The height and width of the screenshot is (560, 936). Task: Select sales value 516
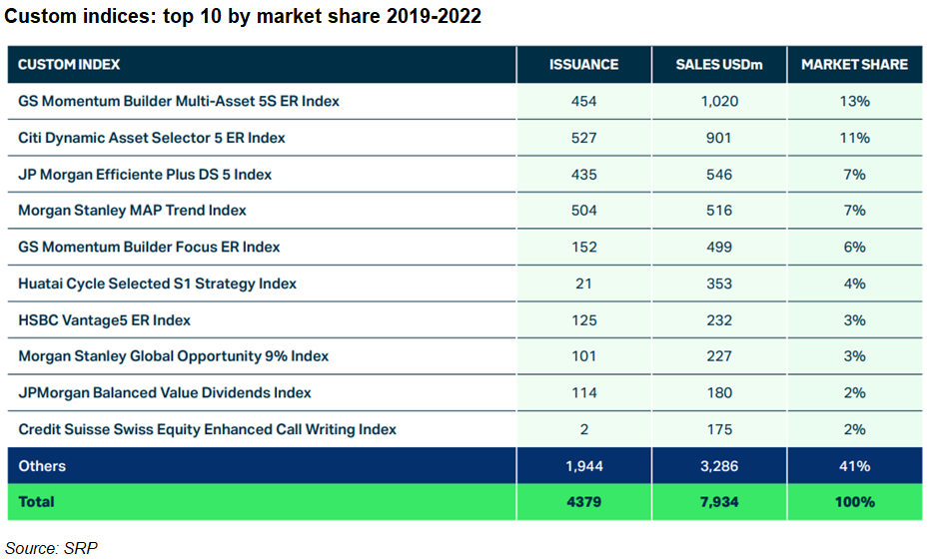(x=718, y=211)
